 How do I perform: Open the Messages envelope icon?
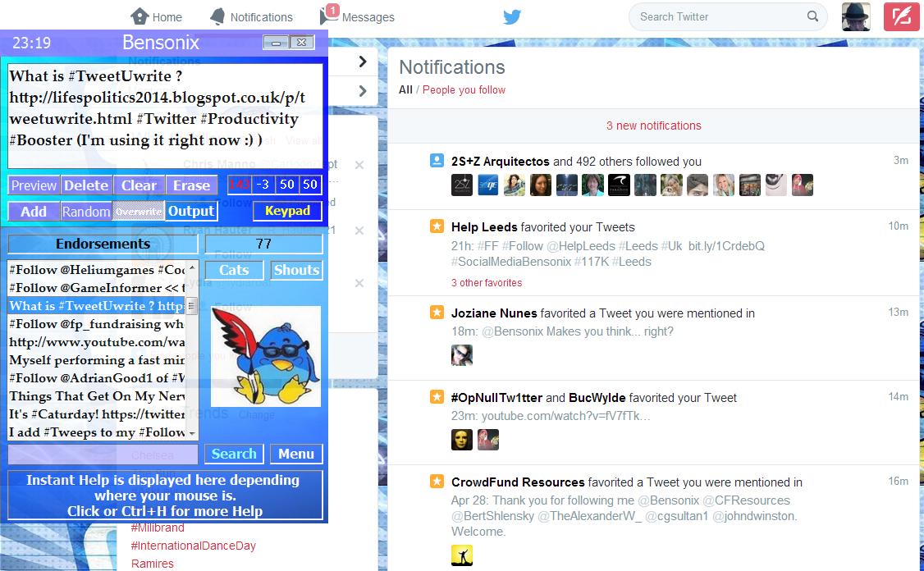(327, 15)
